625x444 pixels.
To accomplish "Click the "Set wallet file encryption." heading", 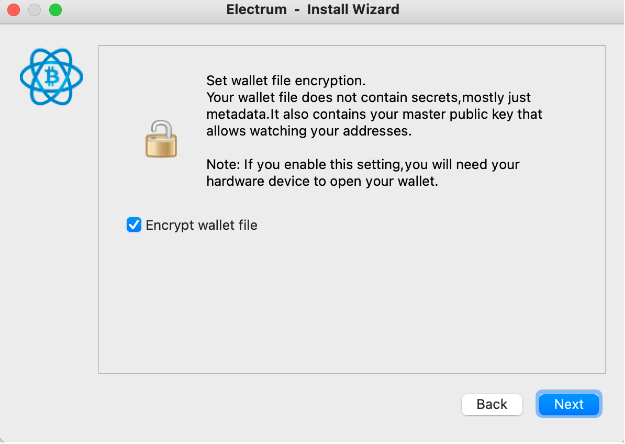I will (285, 82).
